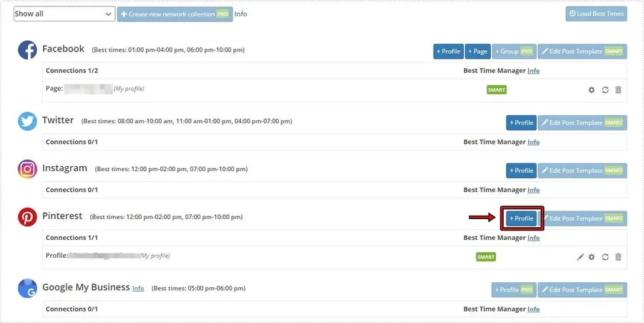Click Create new network collection button
This screenshot has height=323, width=644.
[x=175, y=14]
